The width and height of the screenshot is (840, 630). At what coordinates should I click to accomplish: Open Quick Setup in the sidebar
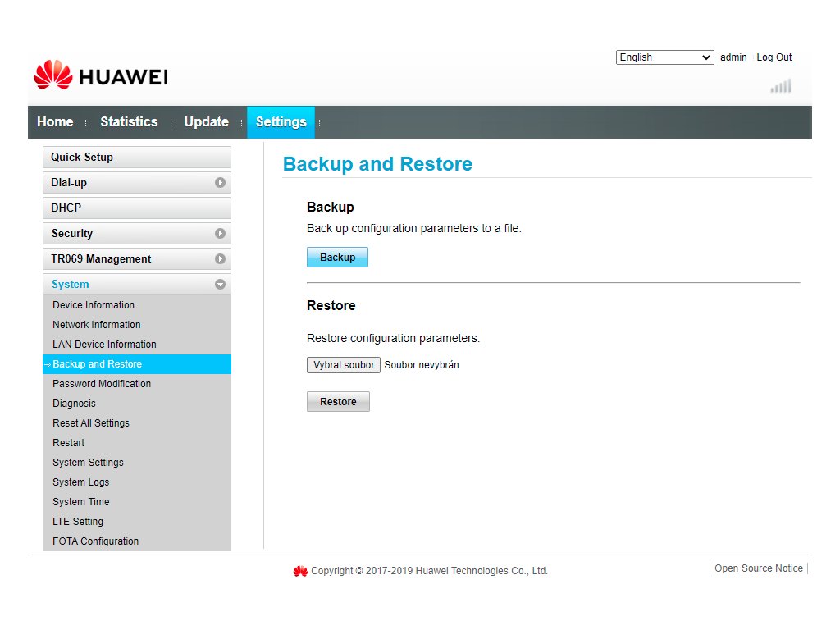click(x=136, y=157)
